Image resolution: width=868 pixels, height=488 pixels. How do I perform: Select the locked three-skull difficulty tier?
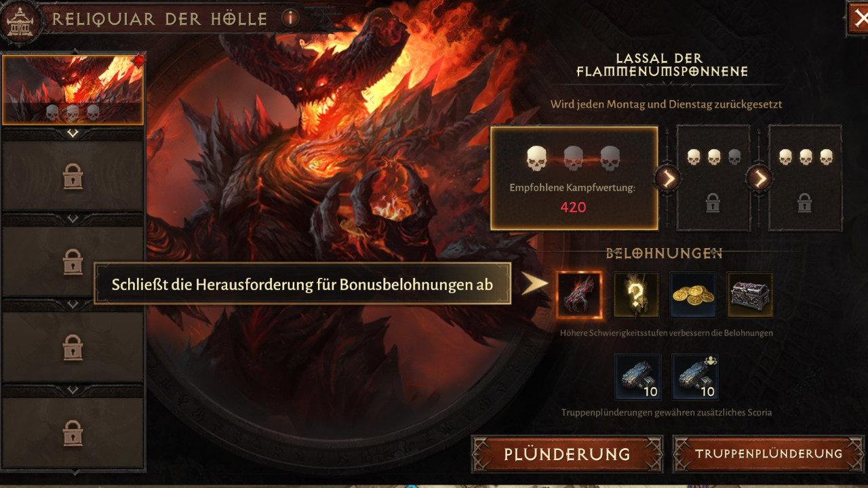[x=805, y=178]
